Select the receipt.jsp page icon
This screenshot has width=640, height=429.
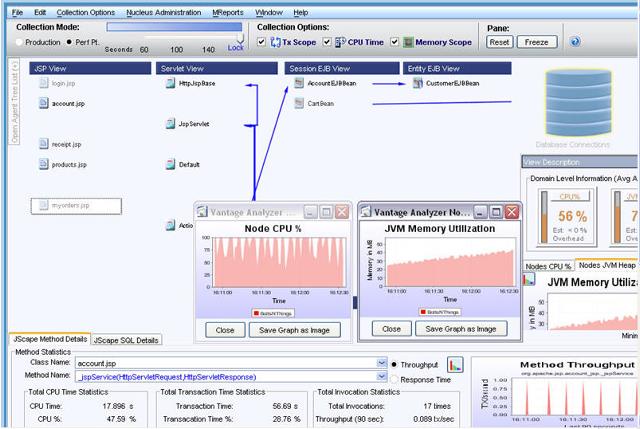[44, 144]
